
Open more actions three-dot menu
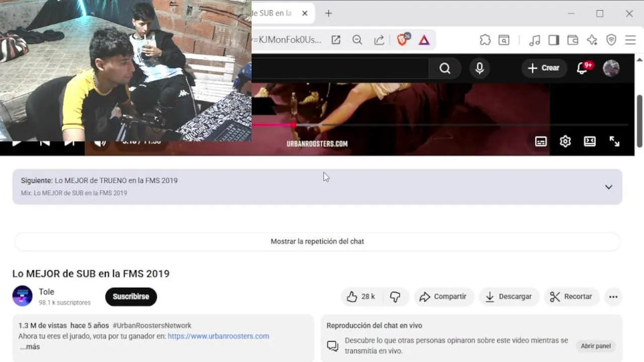tap(613, 297)
